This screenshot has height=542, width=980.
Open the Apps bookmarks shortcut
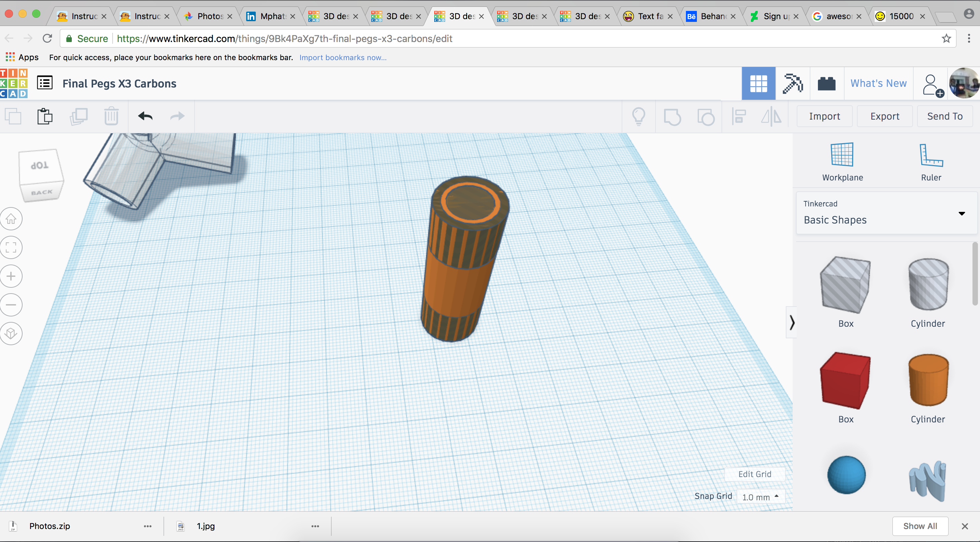click(22, 57)
